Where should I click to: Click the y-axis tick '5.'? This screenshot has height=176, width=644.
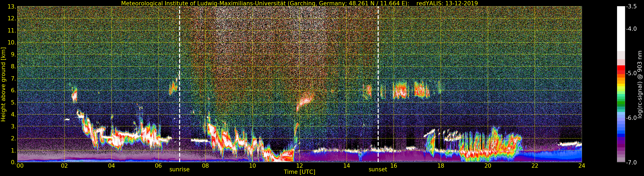[x=13, y=102]
